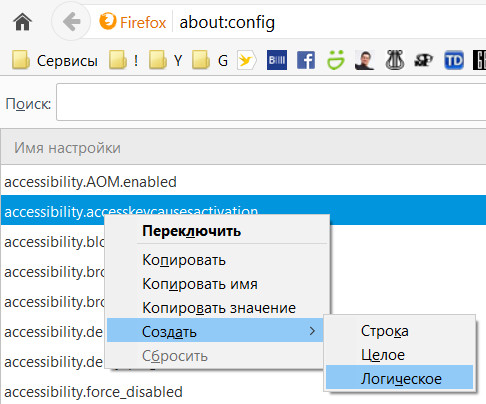
Task: Open the green smiley face bookmark
Action: coord(335,60)
